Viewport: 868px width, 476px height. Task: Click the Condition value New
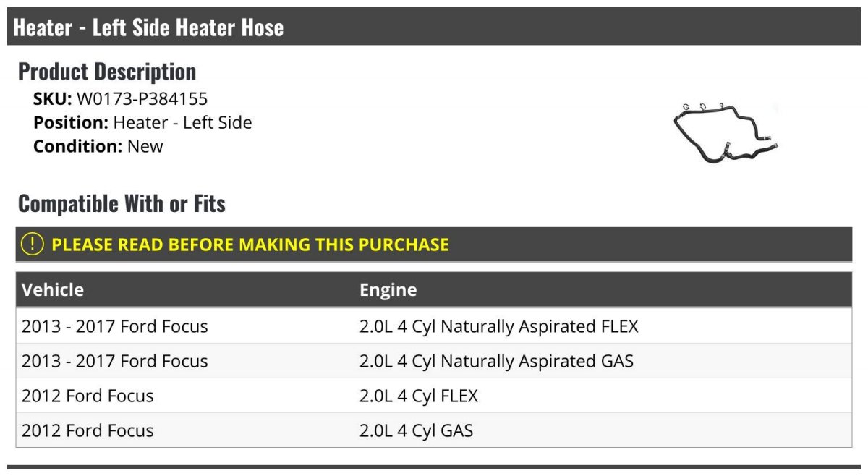point(145,146)
